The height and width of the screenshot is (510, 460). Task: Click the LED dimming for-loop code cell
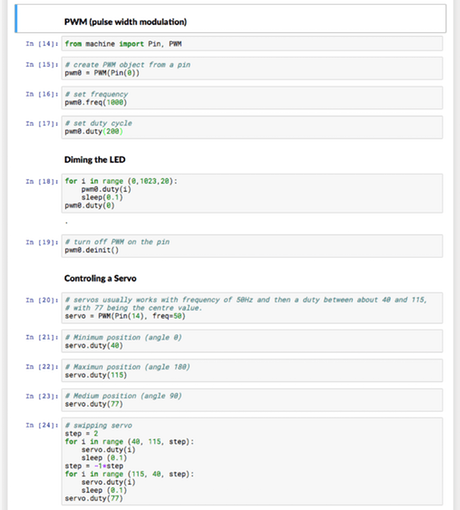(x=252, y=193)
